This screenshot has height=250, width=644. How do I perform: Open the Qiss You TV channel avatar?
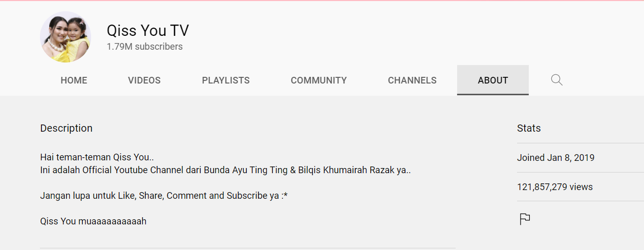66,37
